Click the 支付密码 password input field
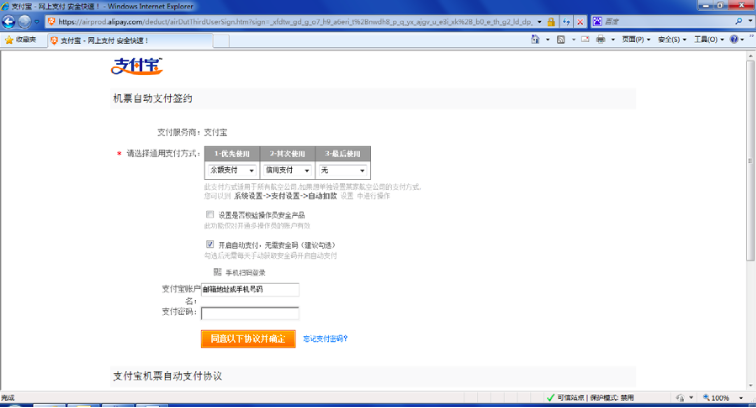Screen dimensions: 756x408 pyautogui.click(x=250, y=313)
